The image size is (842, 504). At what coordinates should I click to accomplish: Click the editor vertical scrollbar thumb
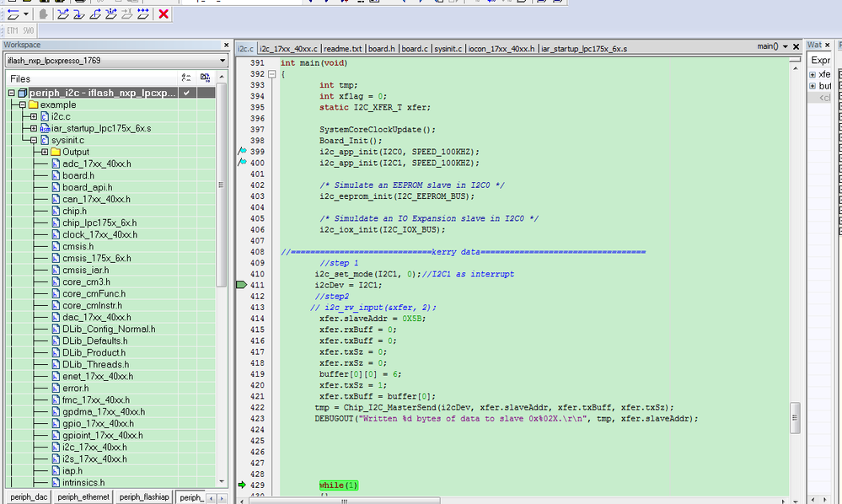pyautogui.click(x=795, y=418)
